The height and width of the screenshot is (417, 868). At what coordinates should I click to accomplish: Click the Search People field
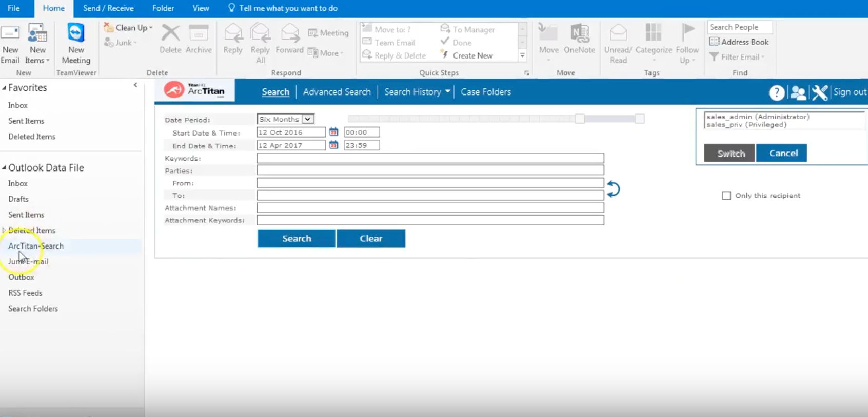click(740, 27)
